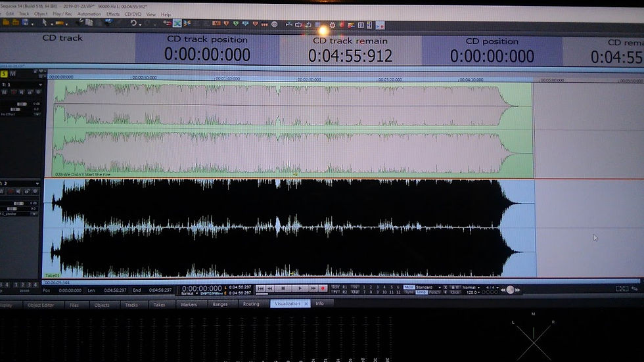Screen dimensions: 644x362
Task: Click the yellow range tool icon
Action: click(x=60, y=24)
